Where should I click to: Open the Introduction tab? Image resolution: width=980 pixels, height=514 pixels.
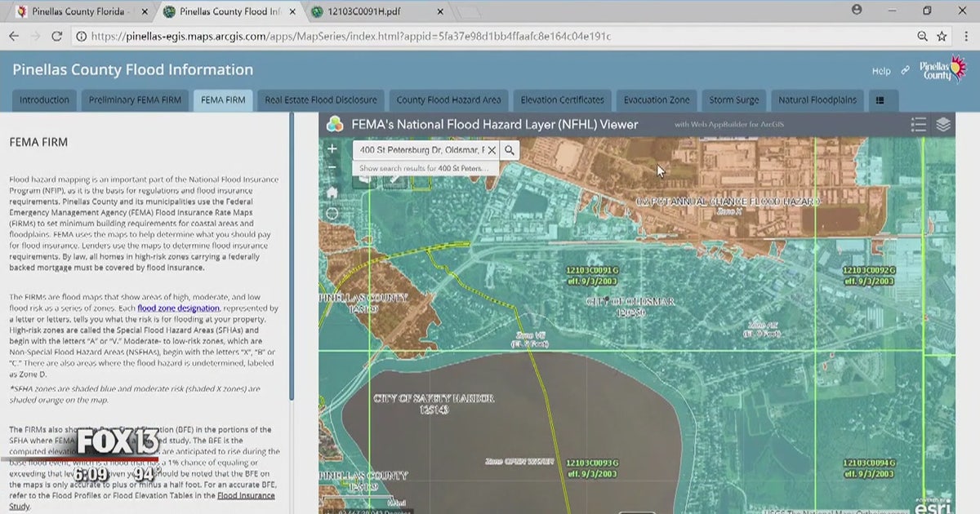pos(44,100)
